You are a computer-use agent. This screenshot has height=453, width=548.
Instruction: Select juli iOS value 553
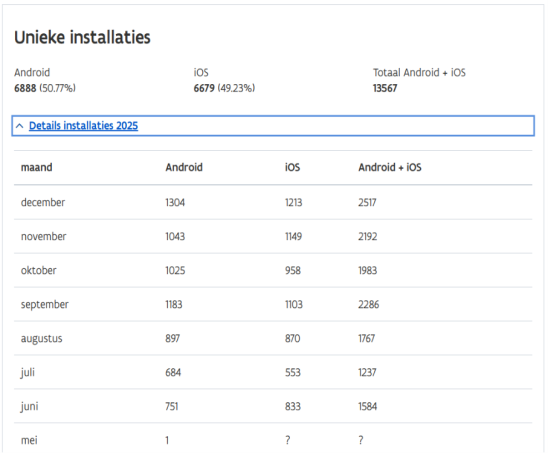[293, 372]
